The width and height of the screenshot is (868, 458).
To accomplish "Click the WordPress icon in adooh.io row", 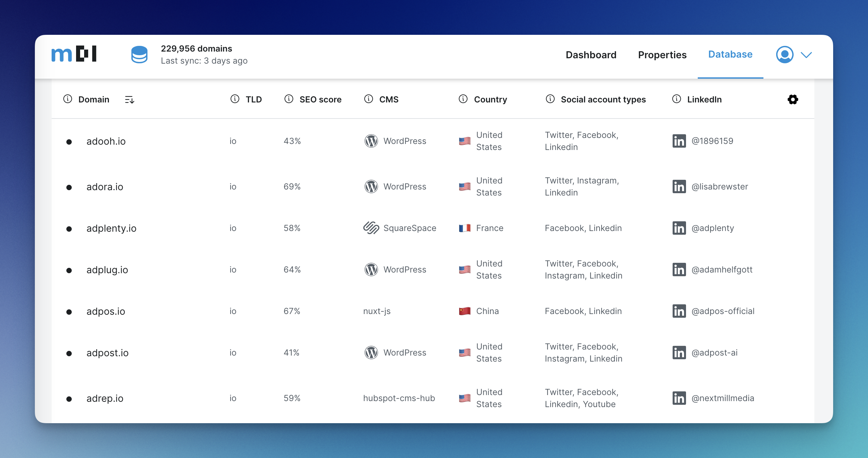I will click(371, 141).
